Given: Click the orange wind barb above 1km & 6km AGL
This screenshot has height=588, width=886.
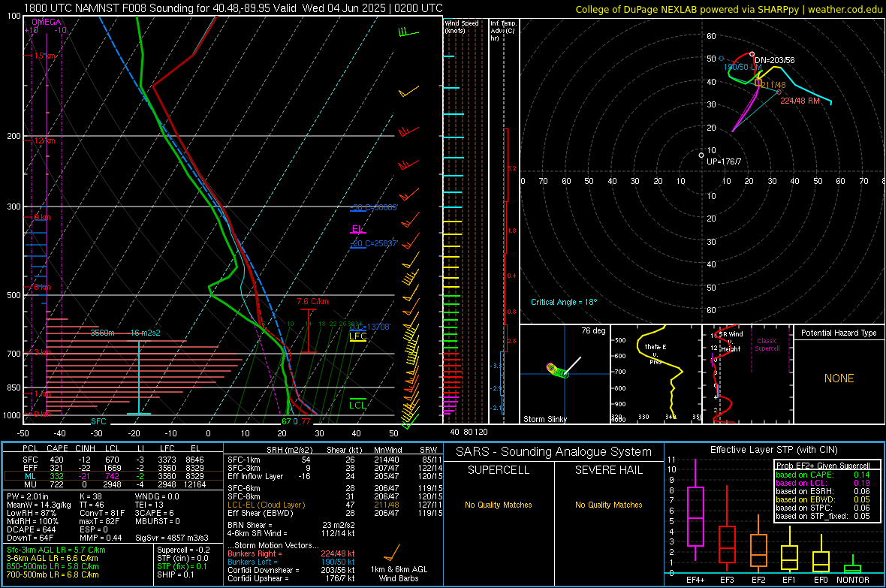Looking at the screenshot, I should coord(392,553).
